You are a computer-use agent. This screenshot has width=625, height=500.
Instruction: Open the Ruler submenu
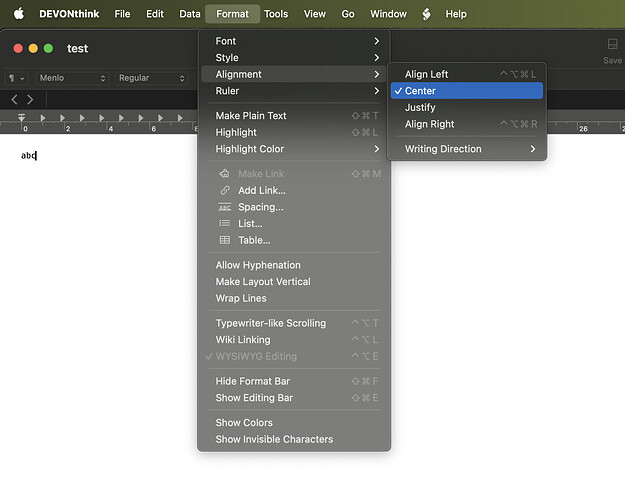[x=294, y=91]
